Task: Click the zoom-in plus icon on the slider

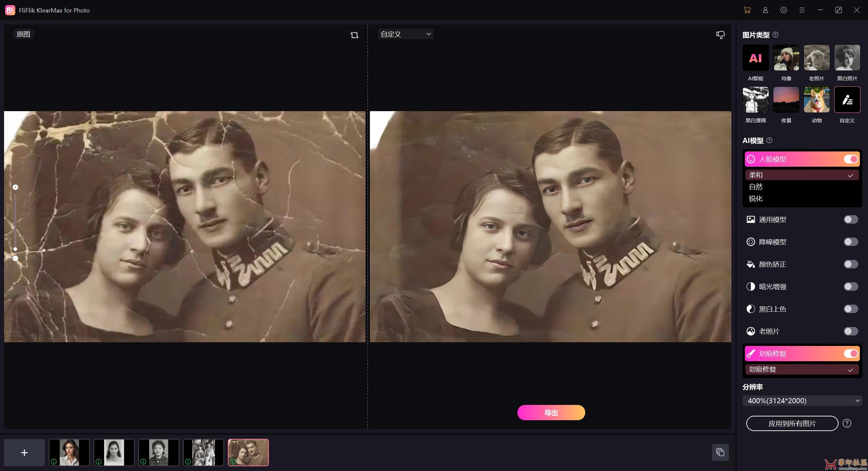Action: coord(15,187)
